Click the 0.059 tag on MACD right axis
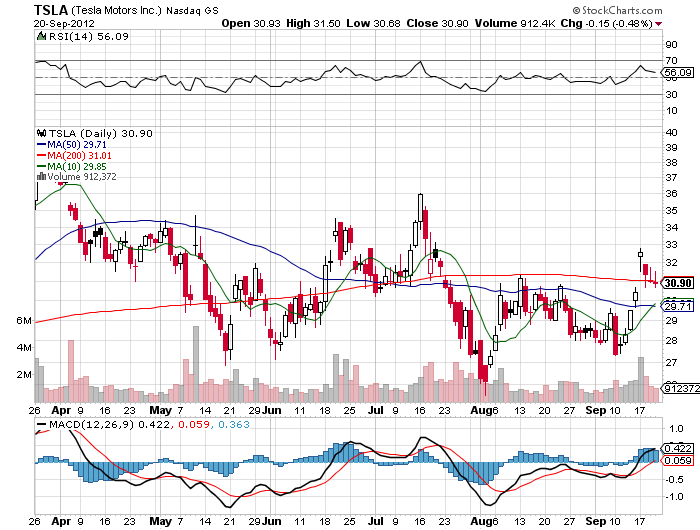Viewport: 700px width, 530px height. (x=678, y=461)
